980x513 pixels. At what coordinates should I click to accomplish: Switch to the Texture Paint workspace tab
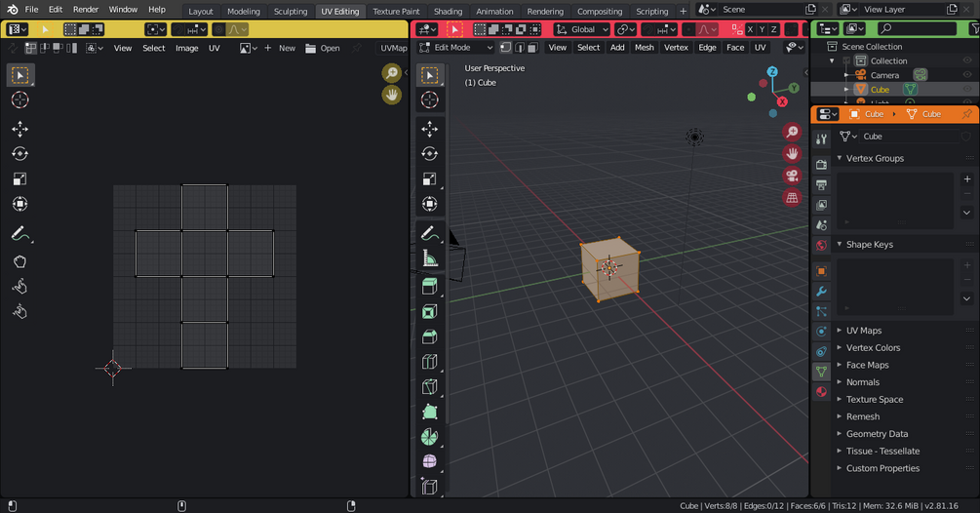tap(396, 12)
